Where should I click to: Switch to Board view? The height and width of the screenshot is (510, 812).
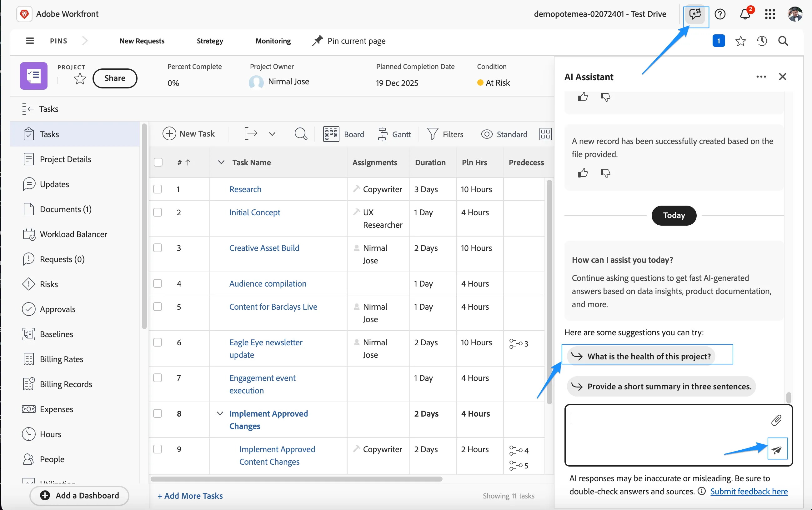(x=343, y=134)
